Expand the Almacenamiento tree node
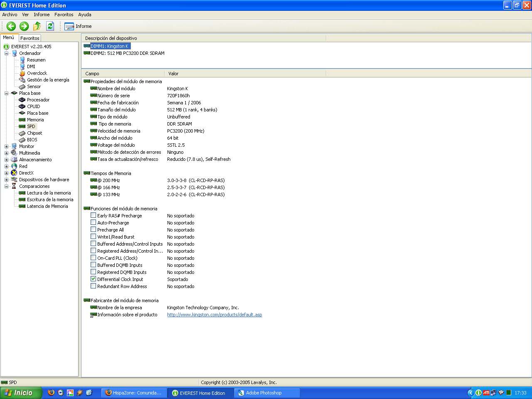532x399 pixels. 6,160
